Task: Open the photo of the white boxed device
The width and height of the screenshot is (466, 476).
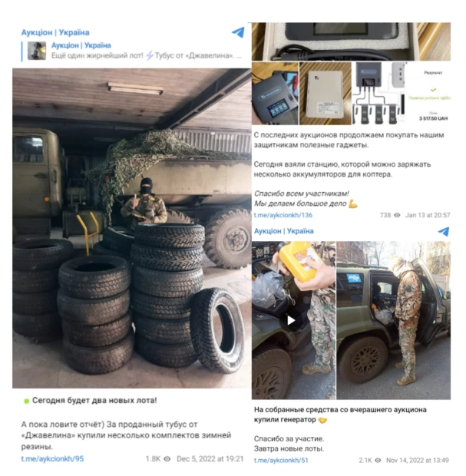Action: click(x=326, y=94)
